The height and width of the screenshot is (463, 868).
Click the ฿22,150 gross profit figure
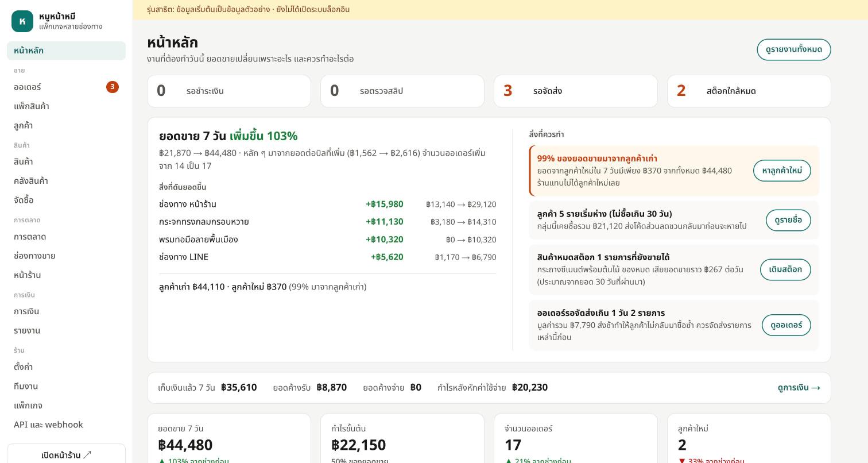359,445
